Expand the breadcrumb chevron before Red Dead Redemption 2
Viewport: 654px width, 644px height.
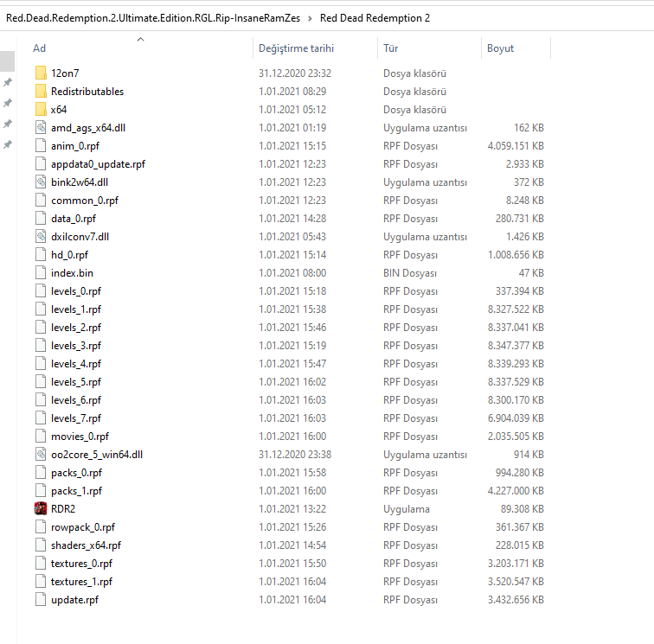310,18
